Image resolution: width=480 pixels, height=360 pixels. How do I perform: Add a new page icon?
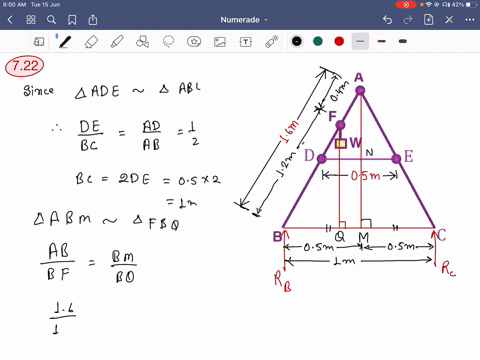[428, 20]
